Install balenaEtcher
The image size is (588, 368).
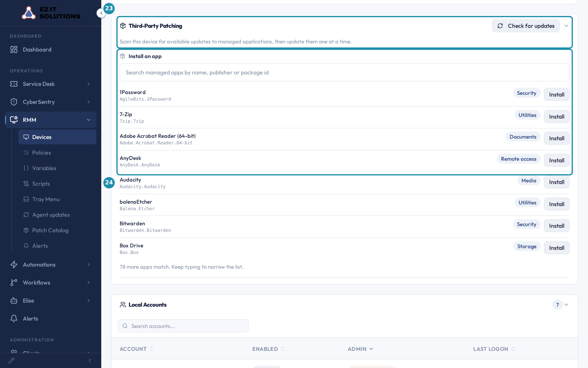tap(556, 204)
